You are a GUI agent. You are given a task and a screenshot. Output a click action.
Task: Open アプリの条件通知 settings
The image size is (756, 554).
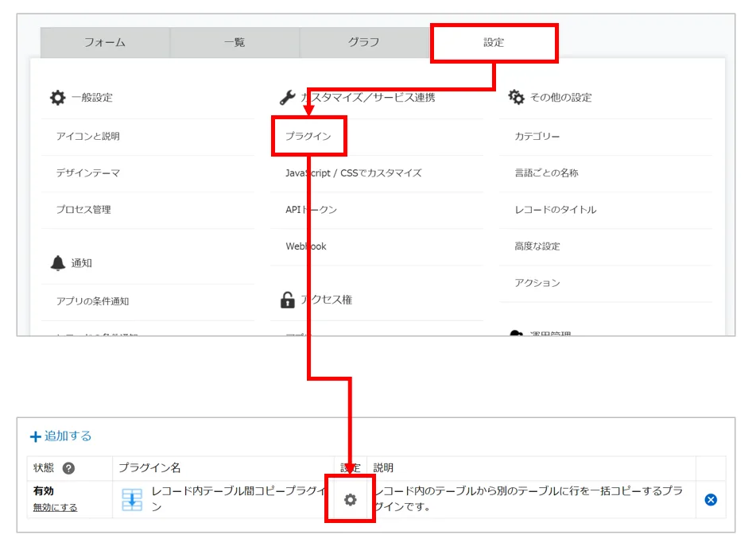pos(92,301)
